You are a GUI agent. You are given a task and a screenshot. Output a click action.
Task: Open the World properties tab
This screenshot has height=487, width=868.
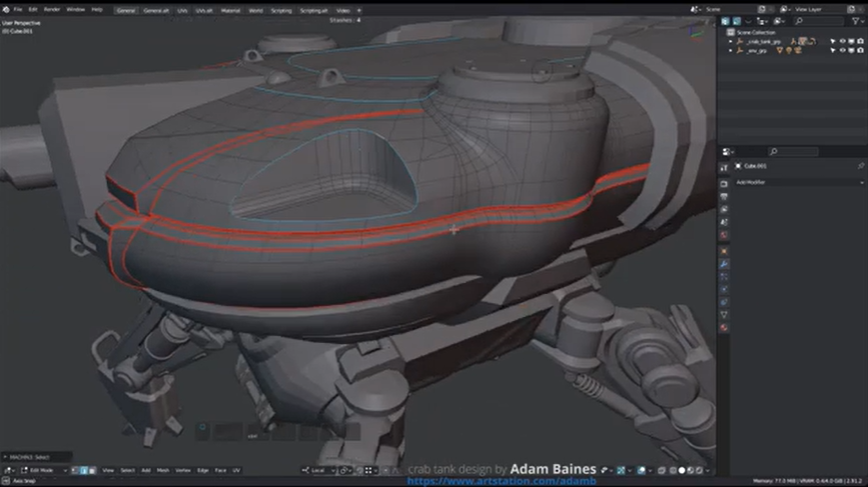(x=724, y=235)
